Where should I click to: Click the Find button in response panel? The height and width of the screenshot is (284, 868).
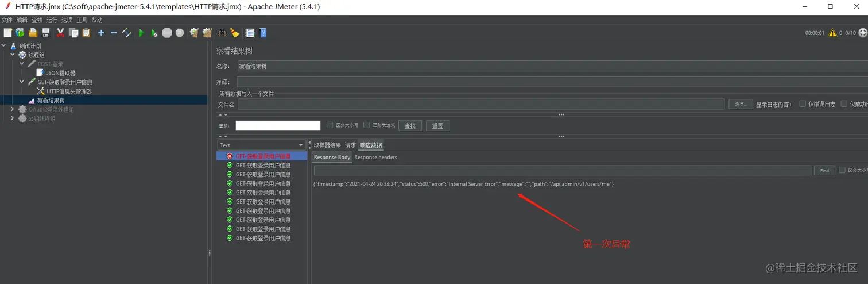(x=824, y=170)
